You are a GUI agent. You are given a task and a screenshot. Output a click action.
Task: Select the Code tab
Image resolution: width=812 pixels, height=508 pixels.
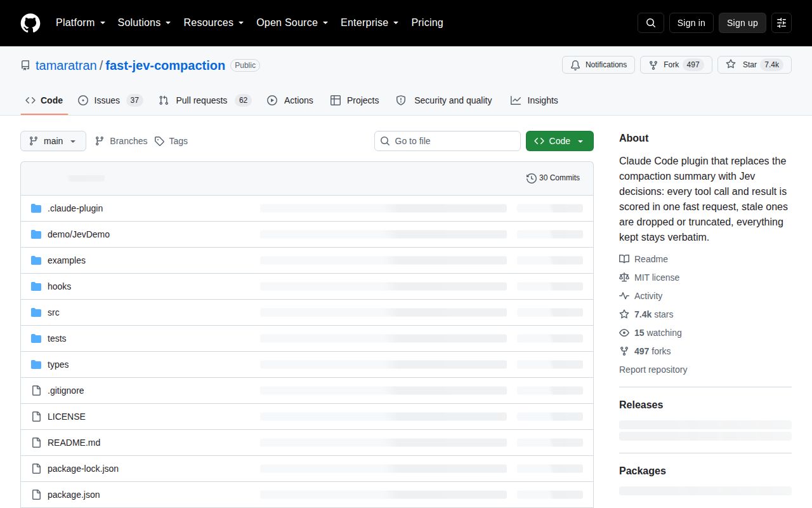[44, 100]
